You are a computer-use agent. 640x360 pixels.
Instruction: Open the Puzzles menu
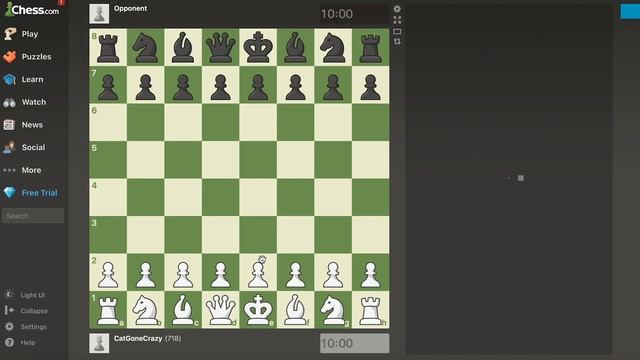36,57
